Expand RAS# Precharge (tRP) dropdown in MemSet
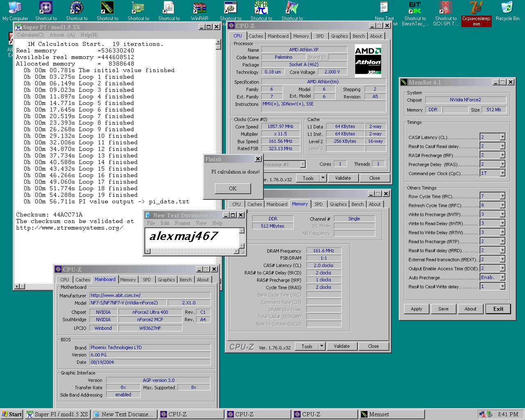 [x=502, y=155]
